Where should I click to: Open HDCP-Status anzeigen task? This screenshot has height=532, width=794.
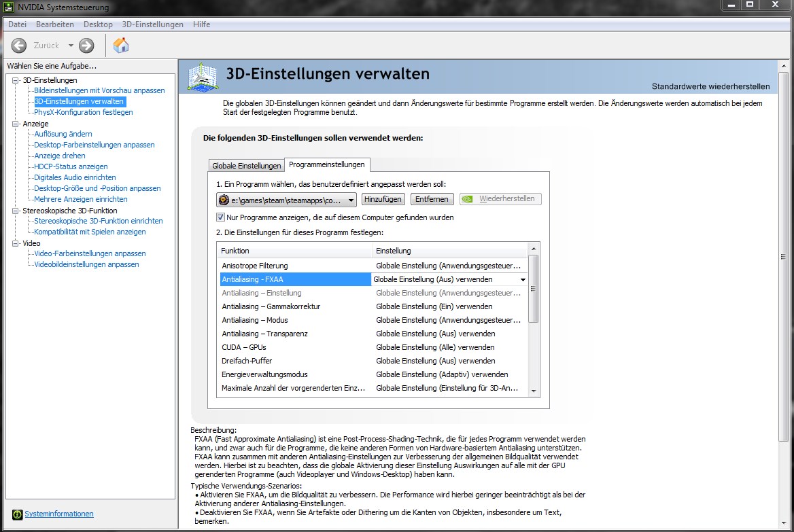tap(71, 166)
